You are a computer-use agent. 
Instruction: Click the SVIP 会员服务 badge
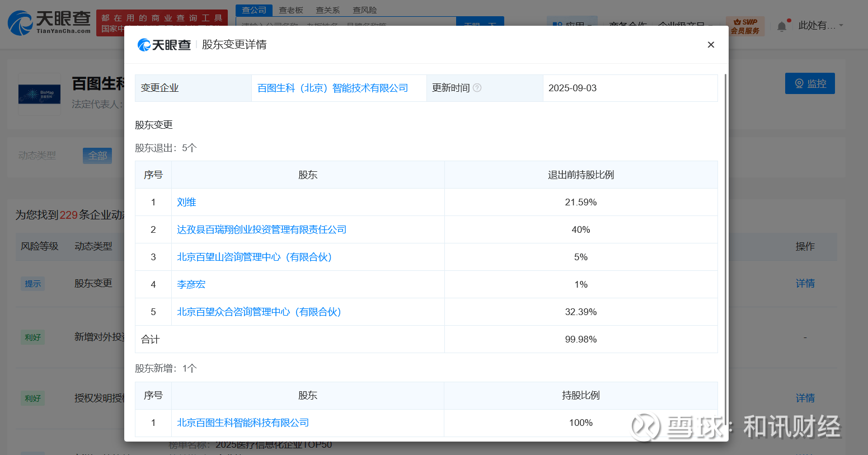tap(745, 26)
